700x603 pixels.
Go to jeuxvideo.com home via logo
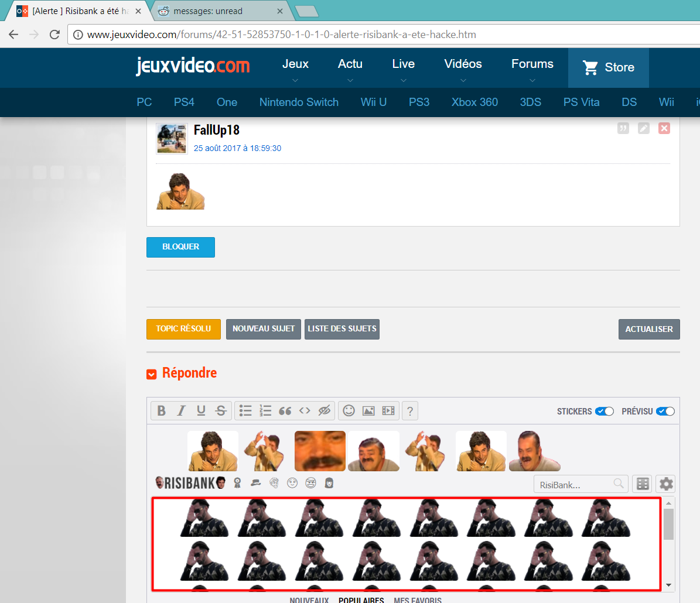(x=193, y=66)
